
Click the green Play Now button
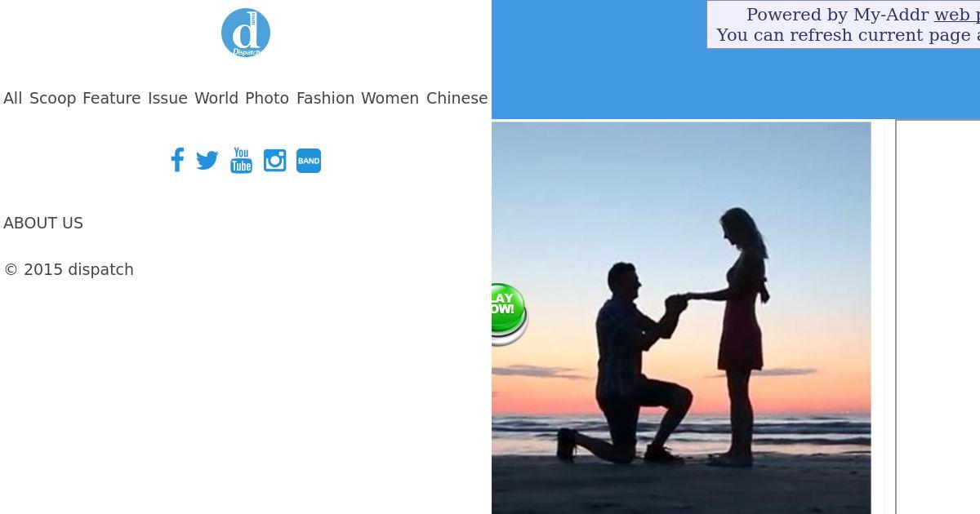coord(508,312)
